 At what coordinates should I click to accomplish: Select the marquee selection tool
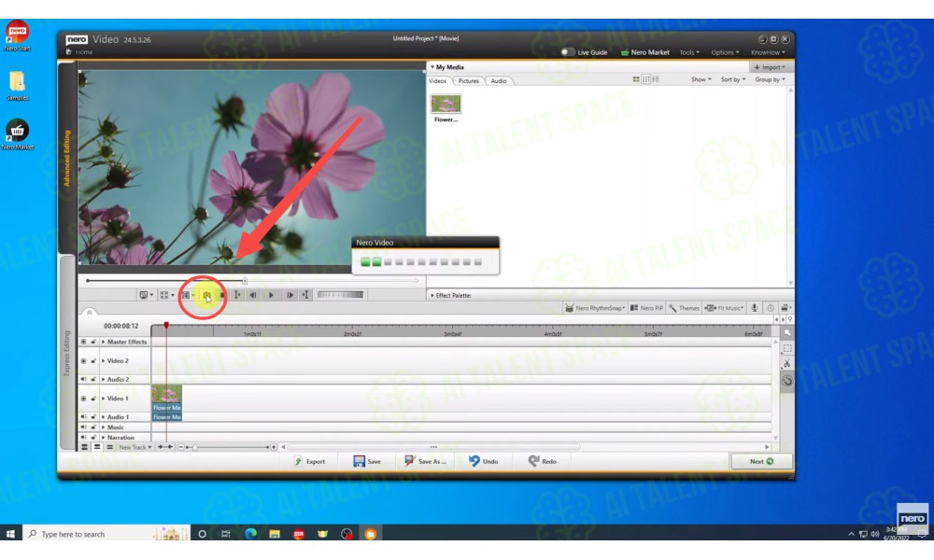pos(787,348)
